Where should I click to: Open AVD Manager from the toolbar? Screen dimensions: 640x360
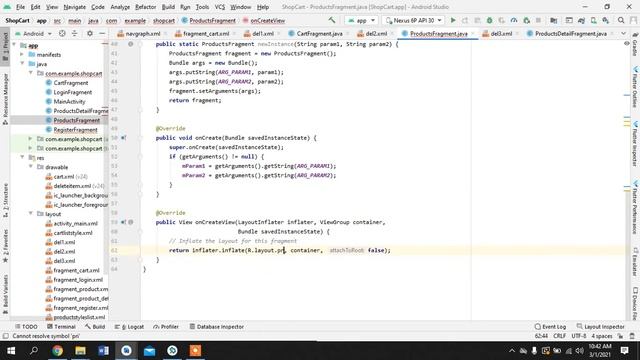[593, 20]
